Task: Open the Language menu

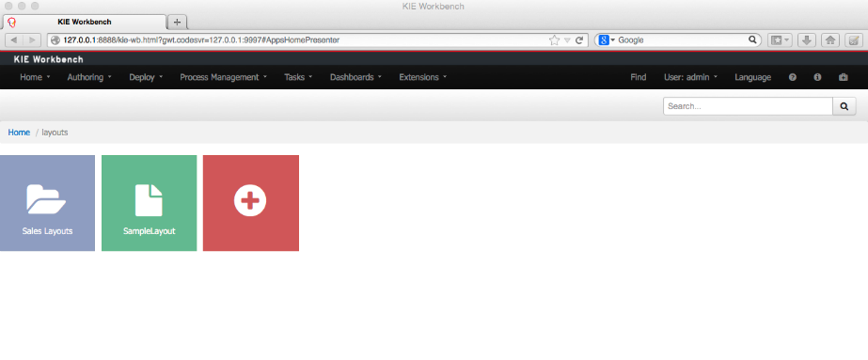Action: pyautogui.click(x=753, y=77)
